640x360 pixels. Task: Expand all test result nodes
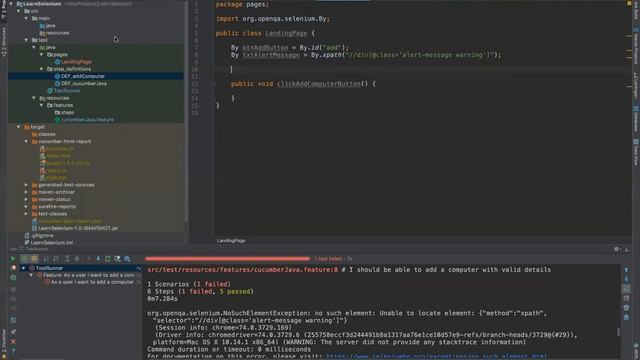(67, 259)
